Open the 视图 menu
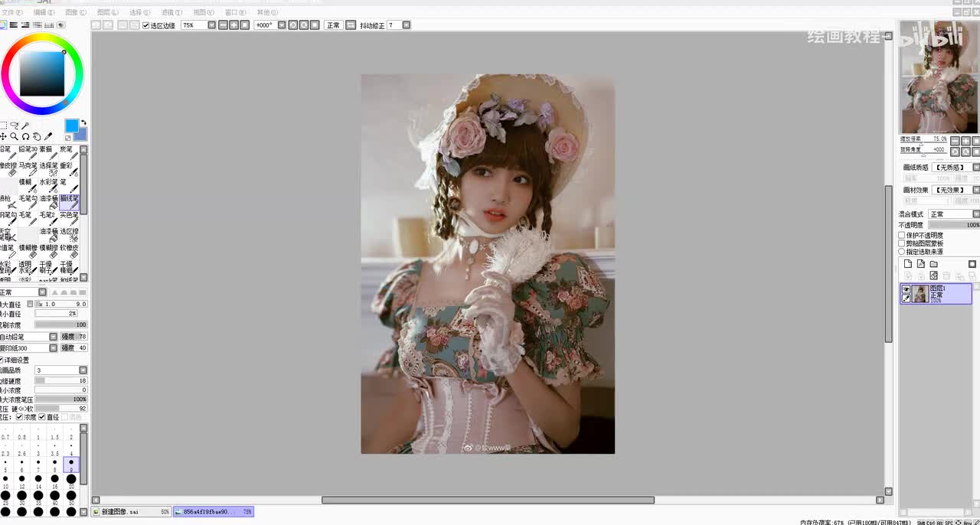Image resolution: width=980 pixels, height=525 pixels. [204, 12]
